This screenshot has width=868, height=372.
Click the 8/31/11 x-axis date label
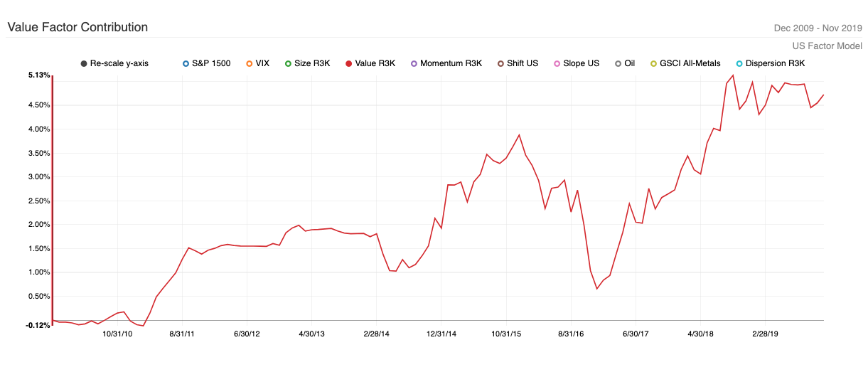click(x=183, y=333)
